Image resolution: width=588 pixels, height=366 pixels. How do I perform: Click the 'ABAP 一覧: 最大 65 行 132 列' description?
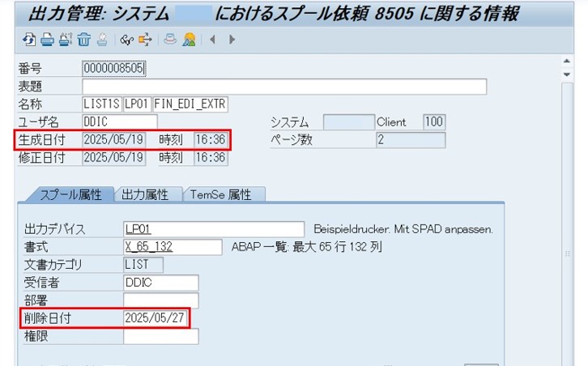[307, 247]
